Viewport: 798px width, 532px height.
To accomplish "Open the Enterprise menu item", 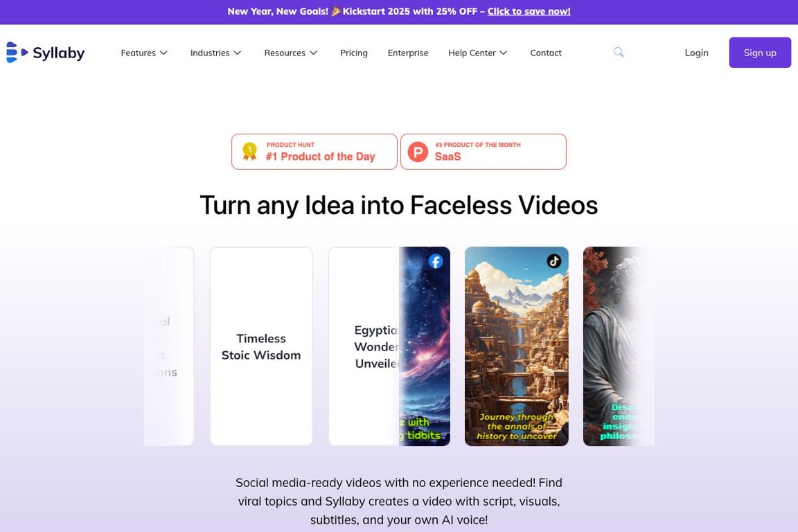I will [x=408, y=53].
